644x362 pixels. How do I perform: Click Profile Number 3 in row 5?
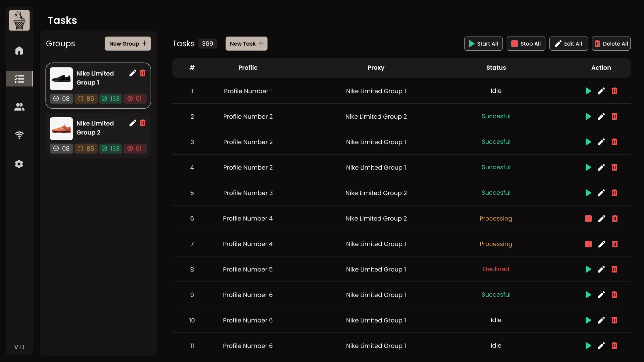point(248,193)
